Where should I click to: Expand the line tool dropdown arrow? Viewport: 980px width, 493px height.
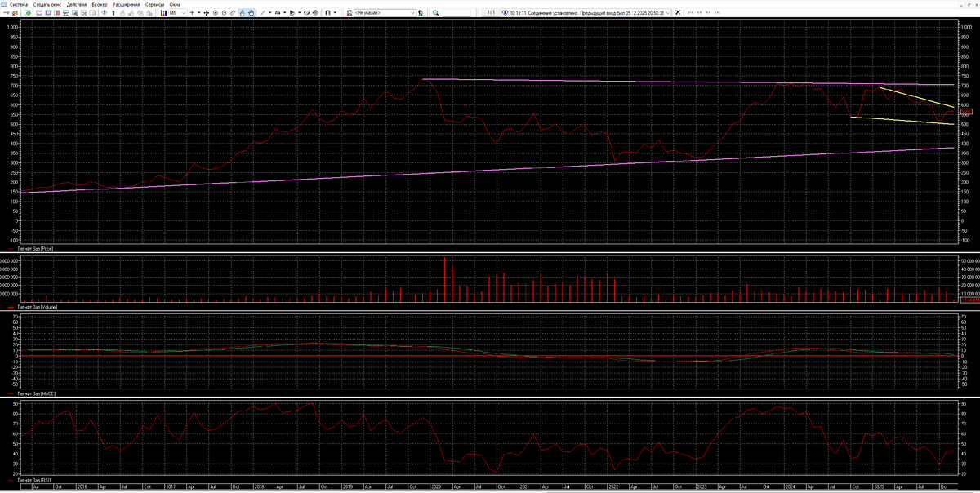pyautogui.click(x=270, y=13)
